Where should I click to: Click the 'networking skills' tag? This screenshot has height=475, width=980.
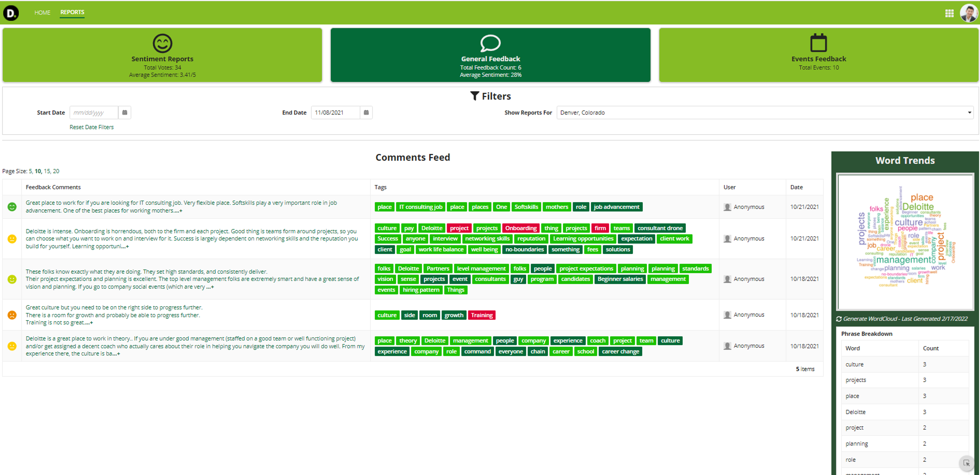tap(487, 239)
